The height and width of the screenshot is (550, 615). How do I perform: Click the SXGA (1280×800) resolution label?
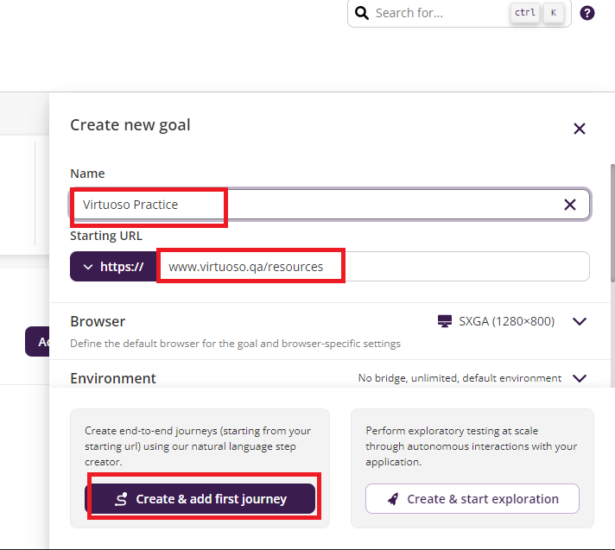click(506, 322)
